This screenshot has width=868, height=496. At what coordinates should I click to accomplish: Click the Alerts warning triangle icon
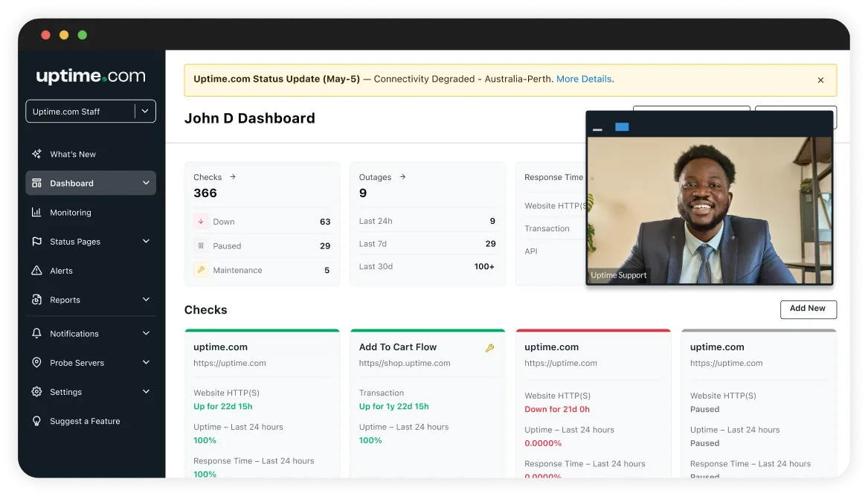click(37, 270)
